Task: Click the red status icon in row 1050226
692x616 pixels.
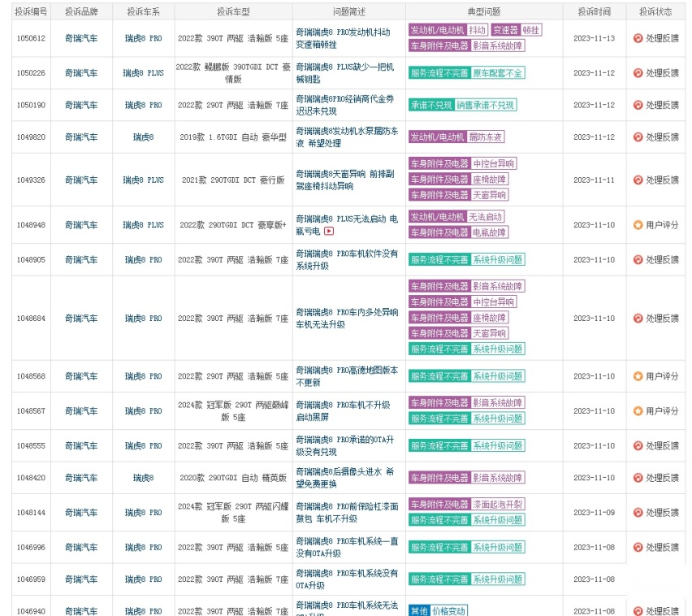Action: [x=638, y=73]
